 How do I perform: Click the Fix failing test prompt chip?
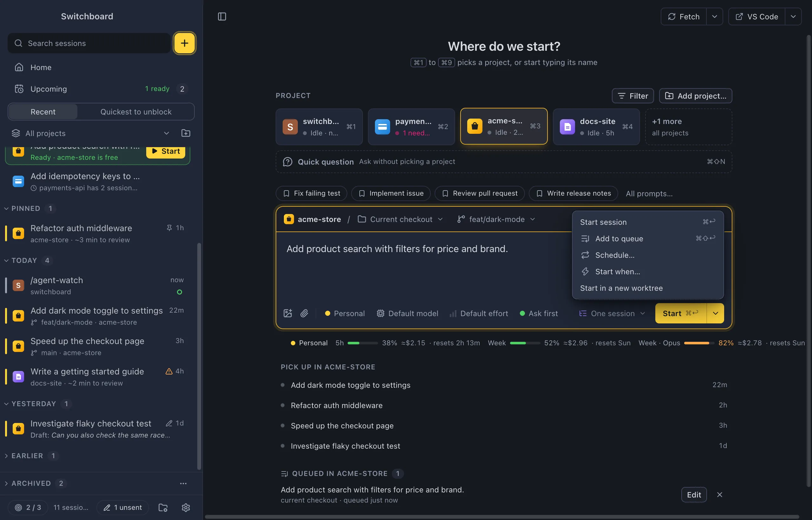pos(311,193)
